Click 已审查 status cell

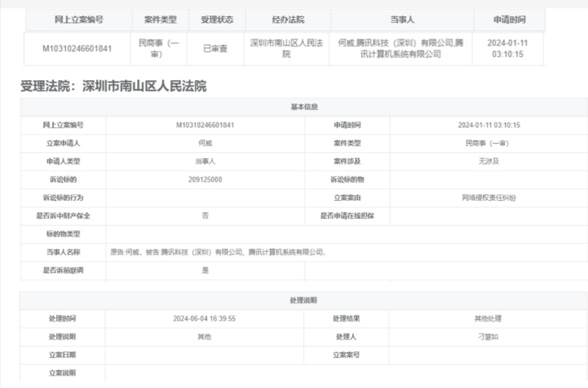pyautogui.click(x=215, y=49)
